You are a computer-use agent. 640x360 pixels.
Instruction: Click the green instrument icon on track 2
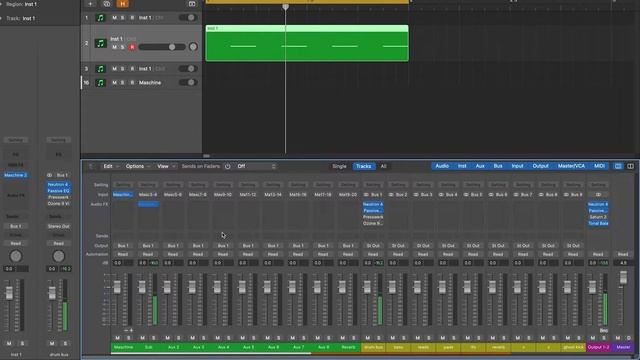click(x=100, y=43)
